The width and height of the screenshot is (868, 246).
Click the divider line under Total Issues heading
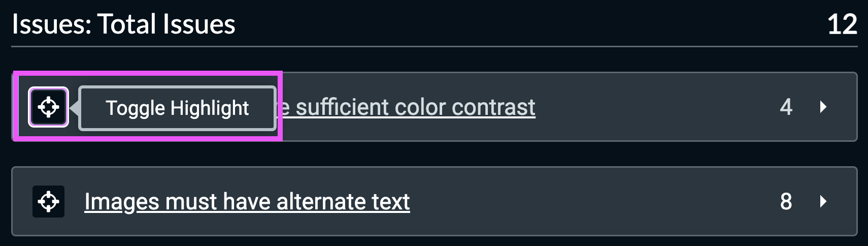[x=434, y=47]
